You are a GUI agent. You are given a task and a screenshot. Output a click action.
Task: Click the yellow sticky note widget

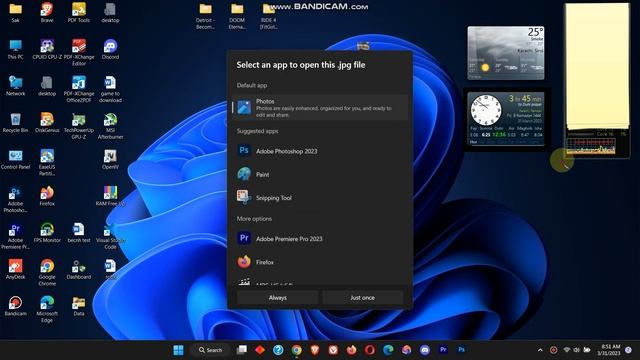coord(597,65)
